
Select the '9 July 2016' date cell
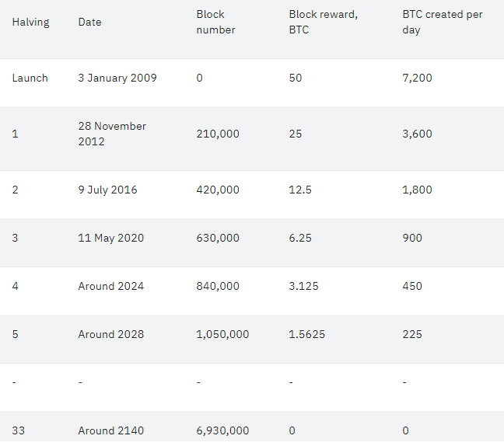coord(107,190)
